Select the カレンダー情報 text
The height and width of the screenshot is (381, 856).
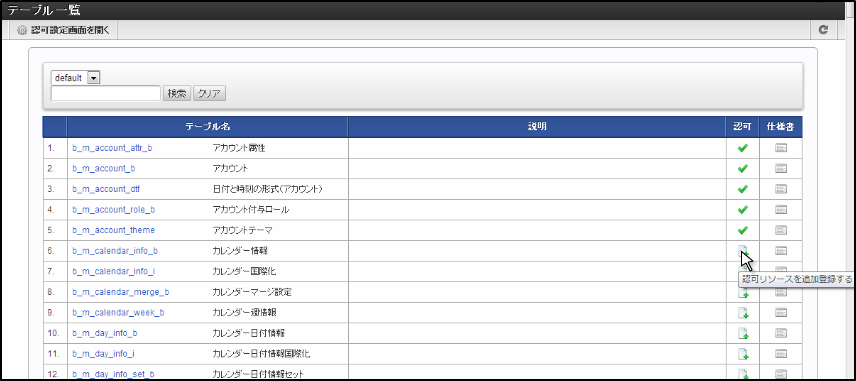[x=240, y=251]
